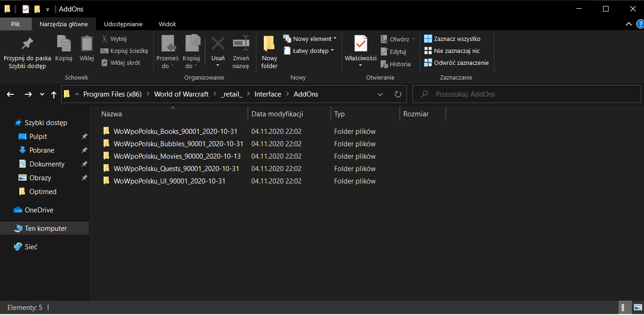Switch to large icons view in status bar
The width and height of the screenshot is (644, 315).
(638, 308)
